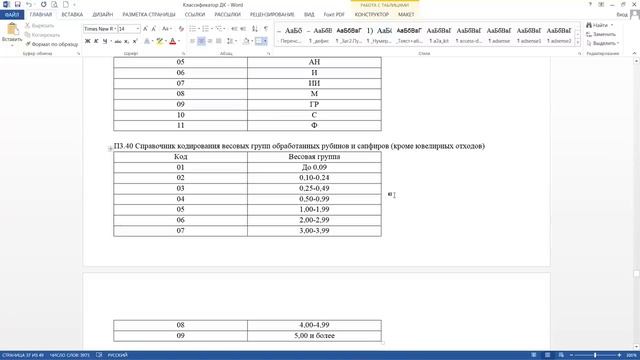
Task: Switch to the ДИЗАЙН tab
Action: coord(102,15)
